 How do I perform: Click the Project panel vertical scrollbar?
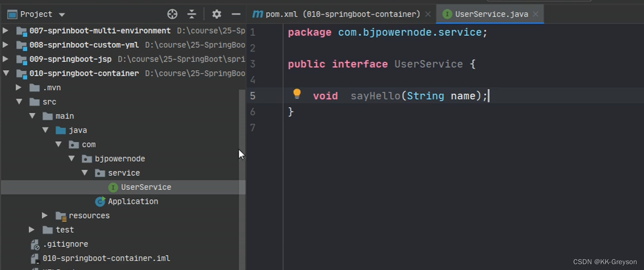pos(241,179)
